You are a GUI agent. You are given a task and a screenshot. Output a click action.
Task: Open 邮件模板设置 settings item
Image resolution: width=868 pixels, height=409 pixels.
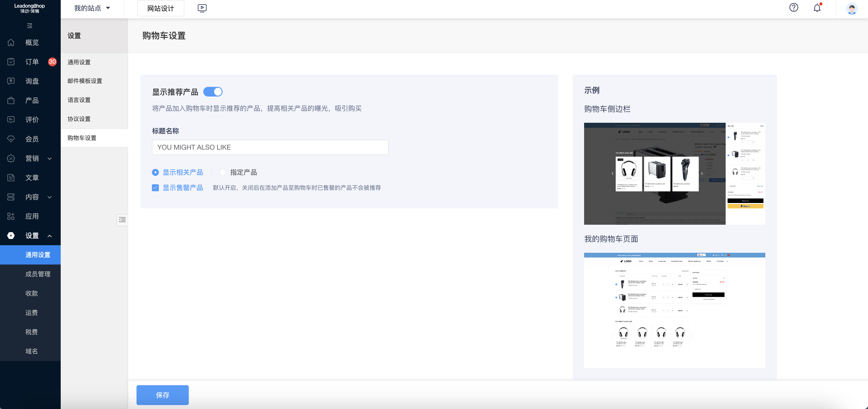pyautogui.click(x=84, y=81)
